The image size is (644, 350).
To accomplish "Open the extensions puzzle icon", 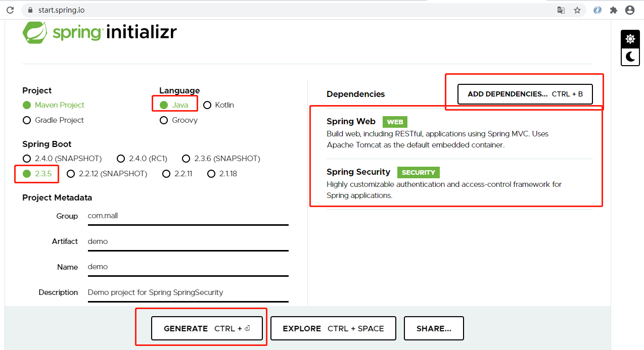I will click(x=614, y=10).
